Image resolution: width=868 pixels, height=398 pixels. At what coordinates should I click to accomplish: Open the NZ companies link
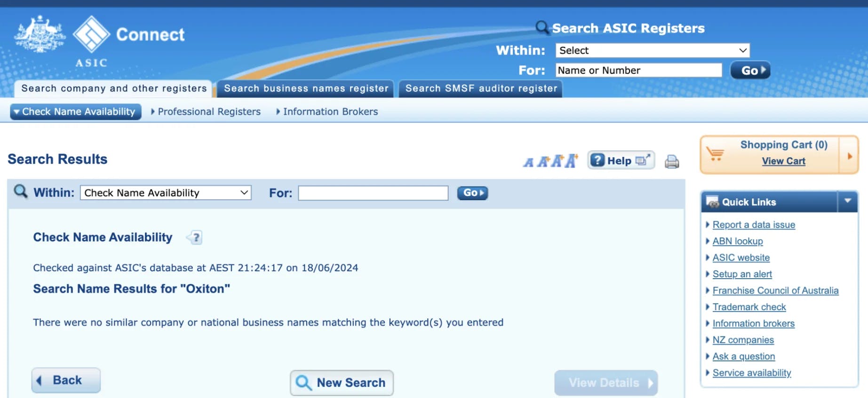(x=743, y=340)
